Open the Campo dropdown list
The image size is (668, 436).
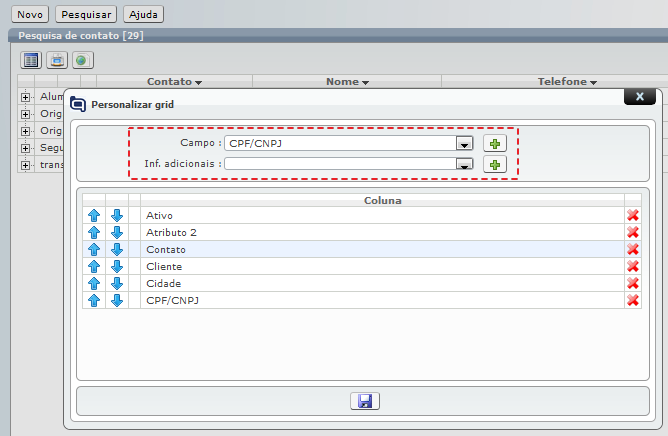pyautogui.click(x=464, y=143)
